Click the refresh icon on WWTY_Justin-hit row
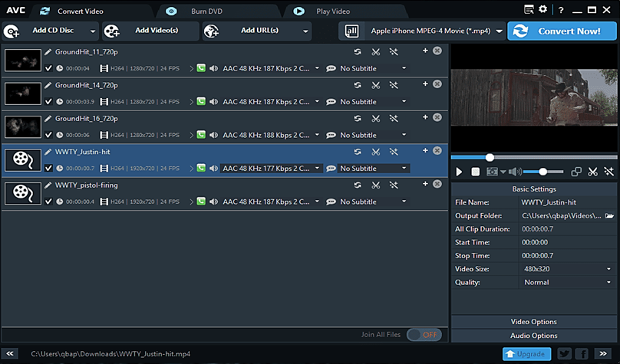This screenshot has width=620, height=364. pos(358,152)
